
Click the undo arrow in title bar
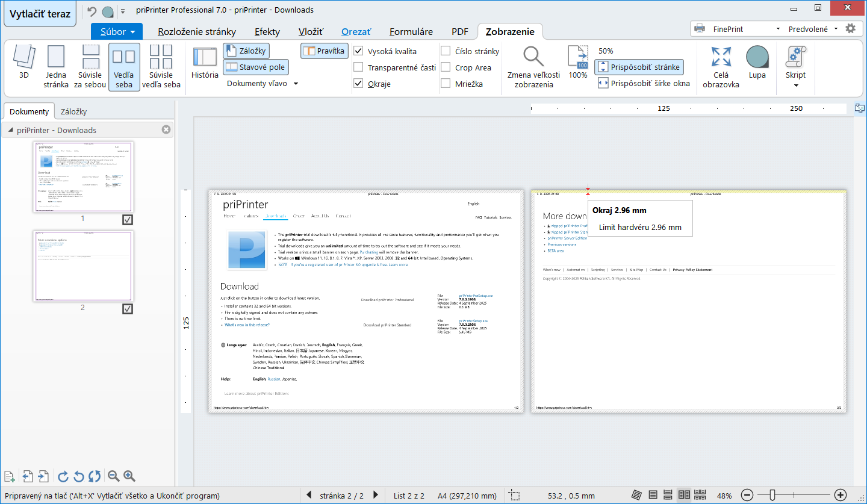coord(92,11)
